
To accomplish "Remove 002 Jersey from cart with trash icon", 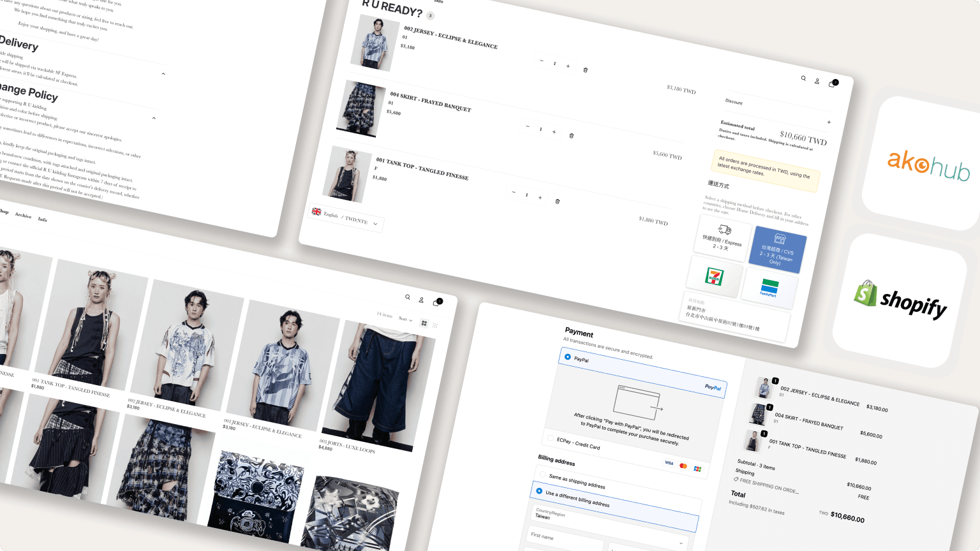I will point(586,70).
